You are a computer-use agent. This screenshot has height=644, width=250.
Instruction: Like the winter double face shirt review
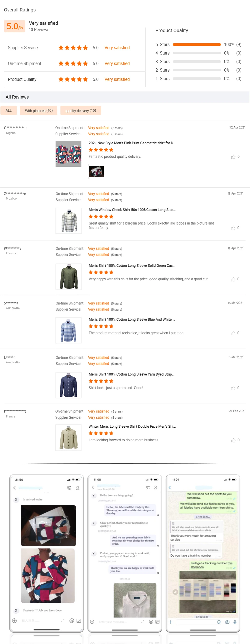pyautogui.click(x=233, y=440)
